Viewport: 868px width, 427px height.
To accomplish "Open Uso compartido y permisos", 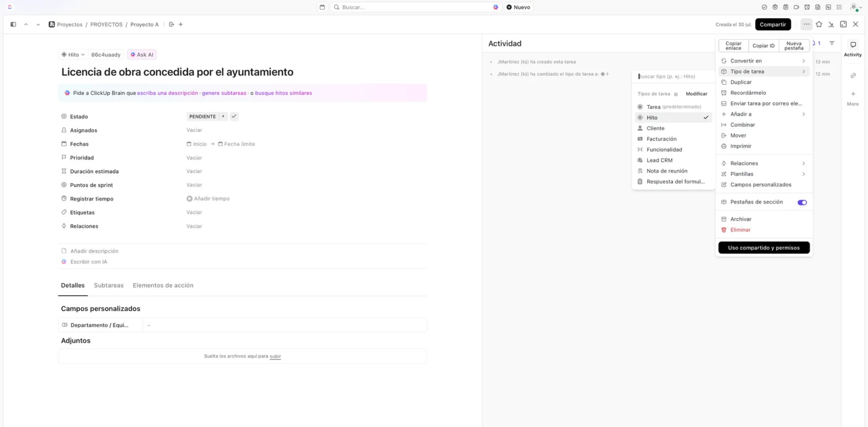I will point(764,247).
